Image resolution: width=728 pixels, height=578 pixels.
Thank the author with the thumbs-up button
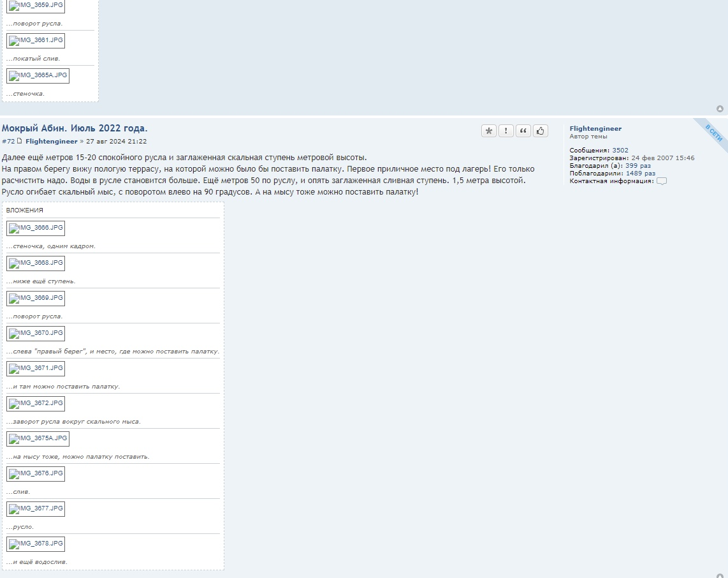pyautogui.click(x=541, y=131)
